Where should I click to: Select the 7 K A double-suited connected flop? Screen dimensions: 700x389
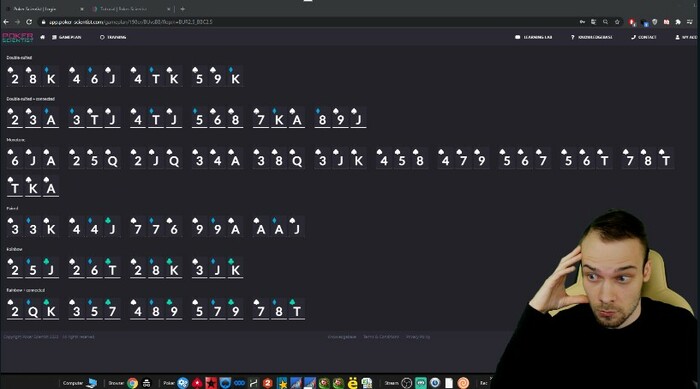(x=279, y=118)
